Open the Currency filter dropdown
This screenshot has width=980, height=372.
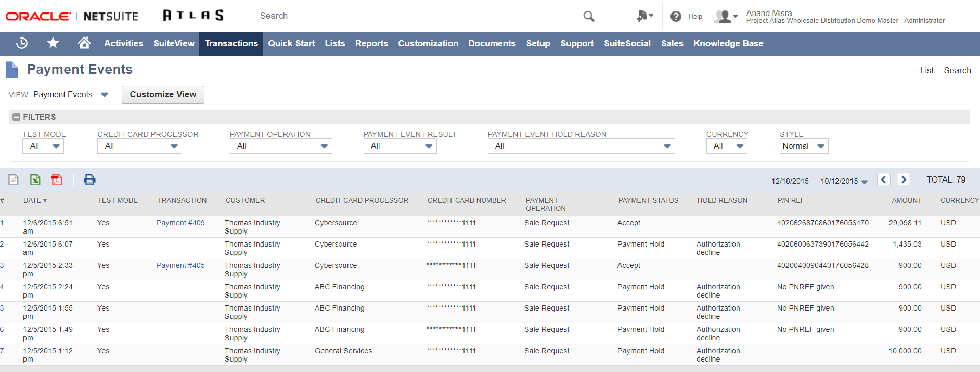coord(727,146)
